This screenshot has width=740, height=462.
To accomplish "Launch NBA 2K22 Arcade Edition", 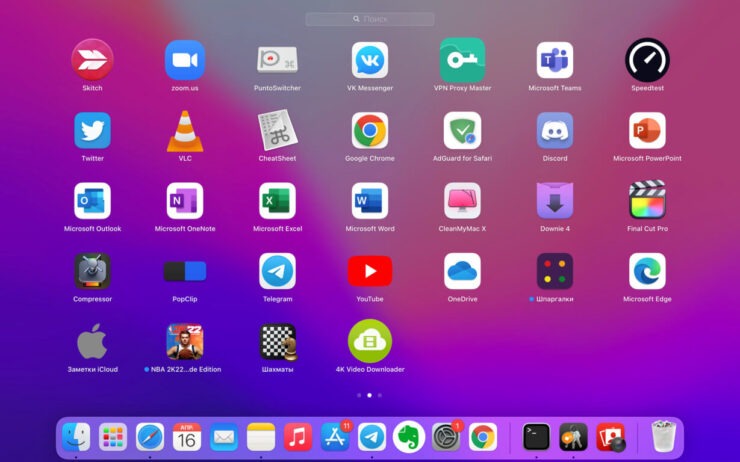I will (185, 341).
